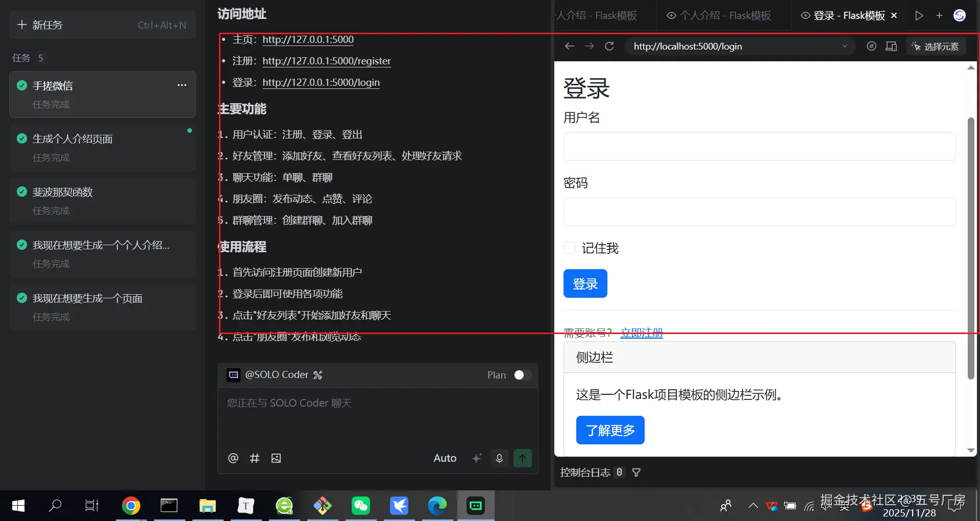Check the 记住我 checkbox

[570, 248]
